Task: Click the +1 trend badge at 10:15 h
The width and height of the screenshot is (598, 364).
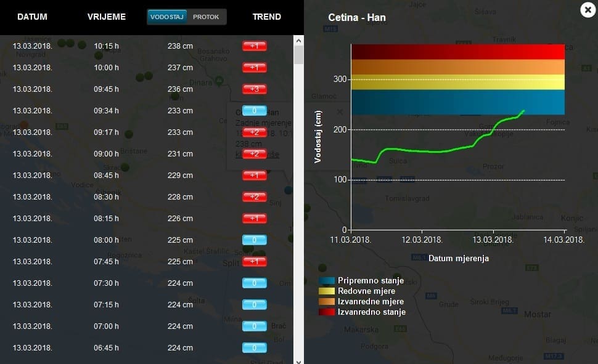Action: pyautogui.click(x=254, y=46)
